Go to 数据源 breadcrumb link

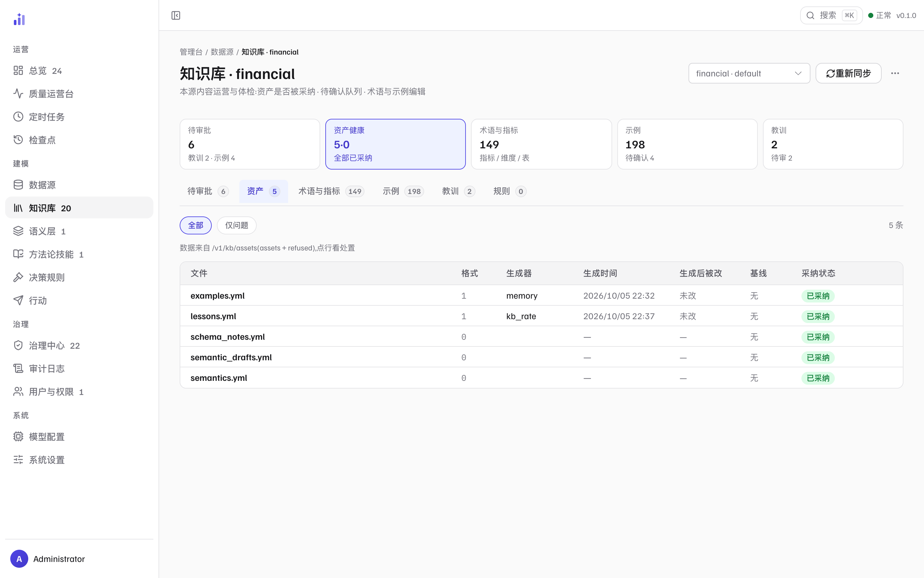click(222, 52)
